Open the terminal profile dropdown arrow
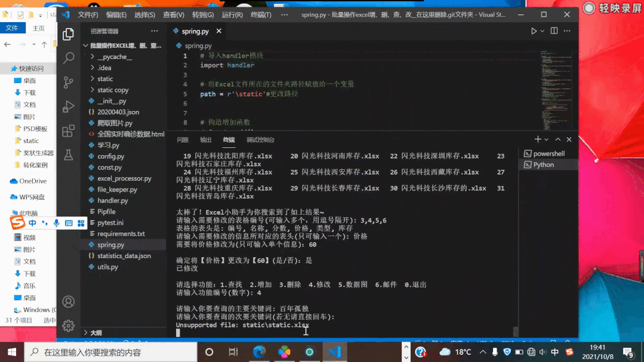Viewport: 644px width, 362px height. click(546, 139)
